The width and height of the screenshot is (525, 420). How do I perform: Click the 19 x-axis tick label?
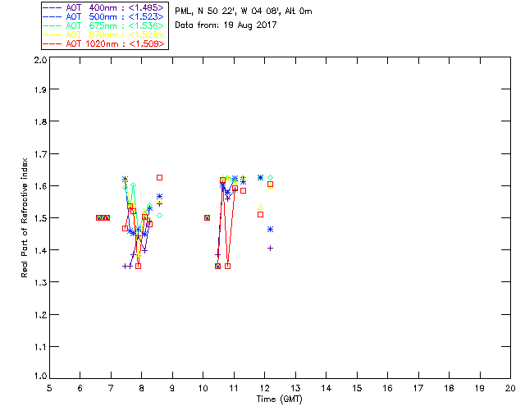tap(480, 388)
